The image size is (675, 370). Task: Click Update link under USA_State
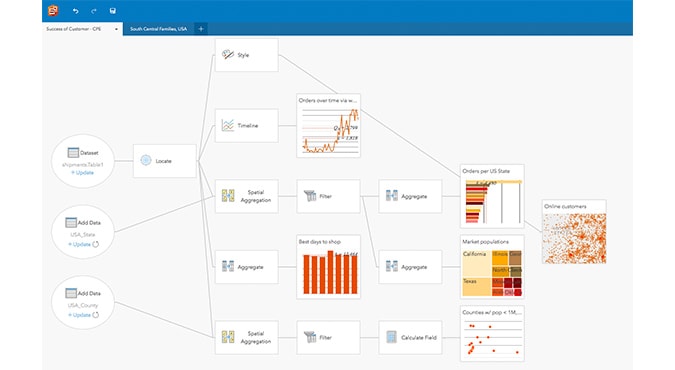coord(79,244)
